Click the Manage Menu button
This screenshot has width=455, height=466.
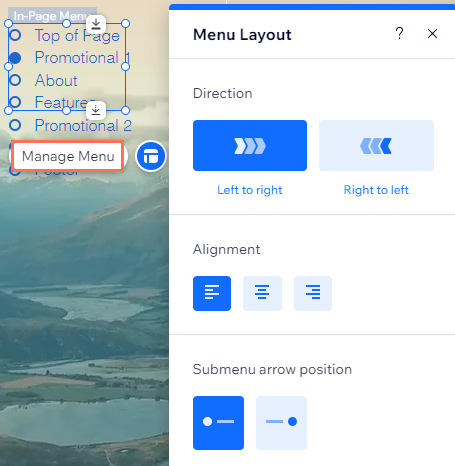pos(68,156)
